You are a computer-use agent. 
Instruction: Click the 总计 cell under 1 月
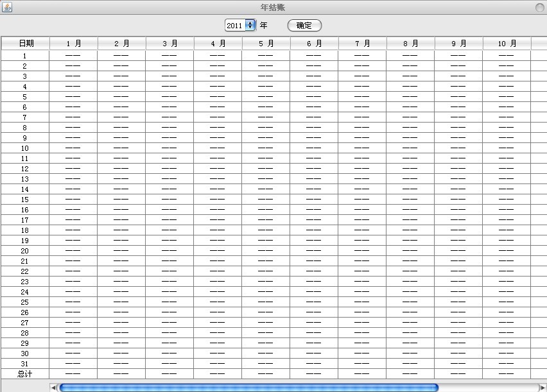(73, 374)
